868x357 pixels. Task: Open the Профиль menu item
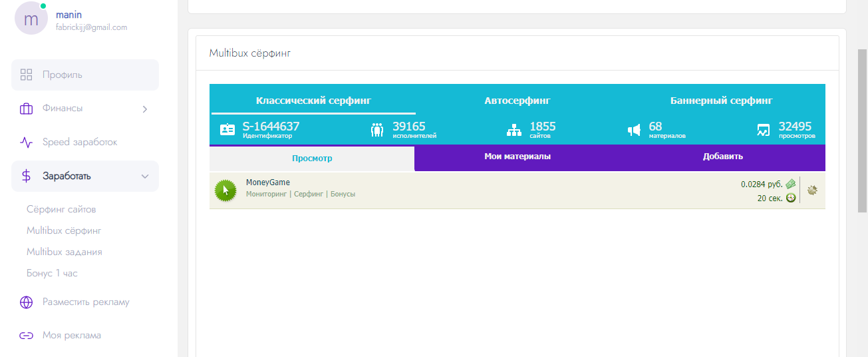(85, 75)
